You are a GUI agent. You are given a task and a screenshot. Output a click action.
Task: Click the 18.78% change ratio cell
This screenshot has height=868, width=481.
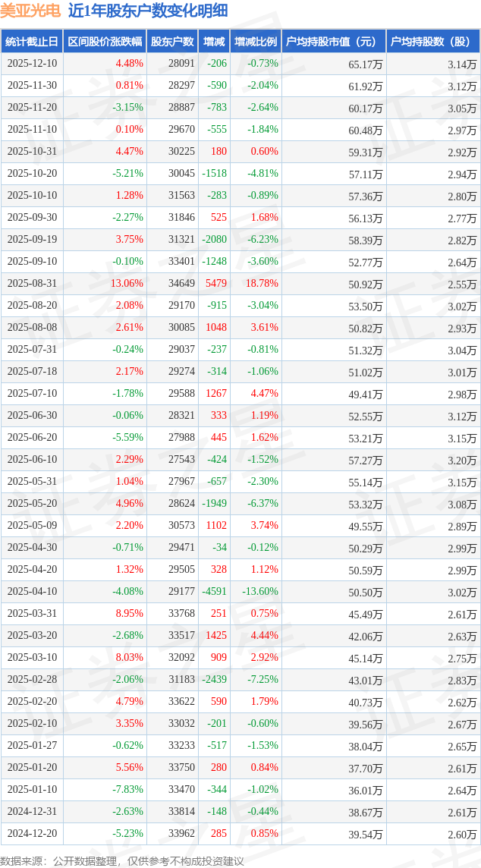coord(262,284)
